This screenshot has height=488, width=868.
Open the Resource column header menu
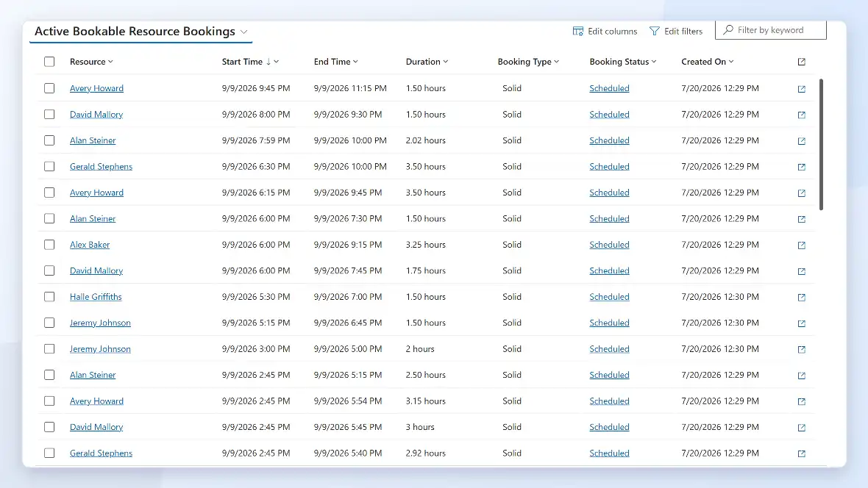point(91,62)
